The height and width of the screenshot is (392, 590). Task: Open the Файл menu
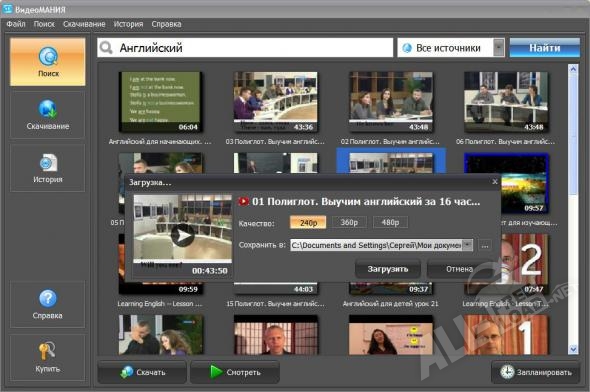[x=16, y=24]
